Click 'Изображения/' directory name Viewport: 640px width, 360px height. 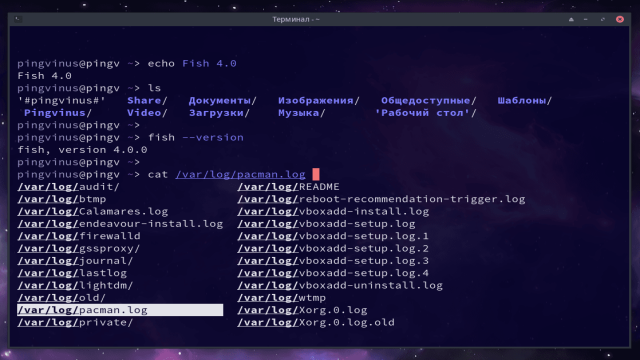pos(319,100)
